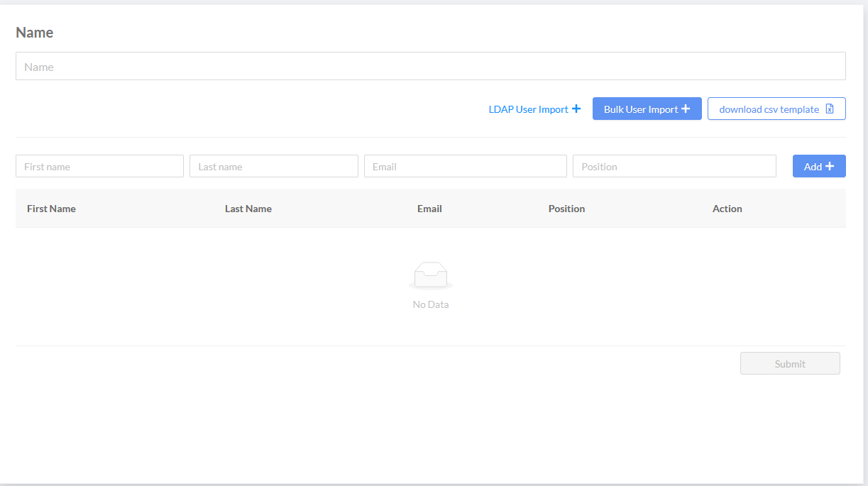Click the Last Name column header
The image size is (868, 486).
[248, 209]
